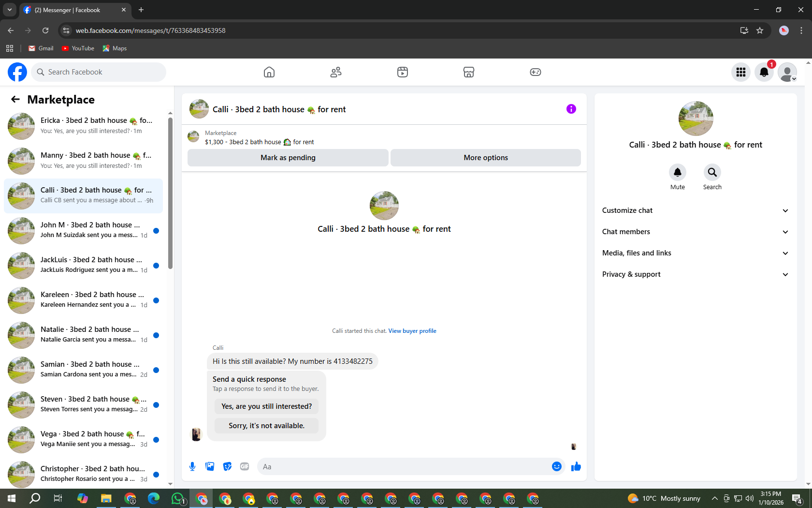Open the browser tab search dropdown
Screen dimensions: 812x508
click(9, 10)
